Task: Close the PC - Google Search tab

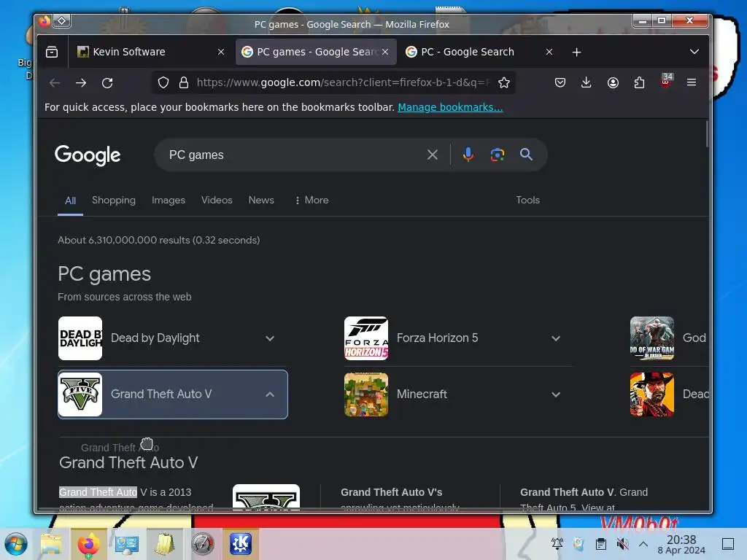Action: [x=549, y=52]
